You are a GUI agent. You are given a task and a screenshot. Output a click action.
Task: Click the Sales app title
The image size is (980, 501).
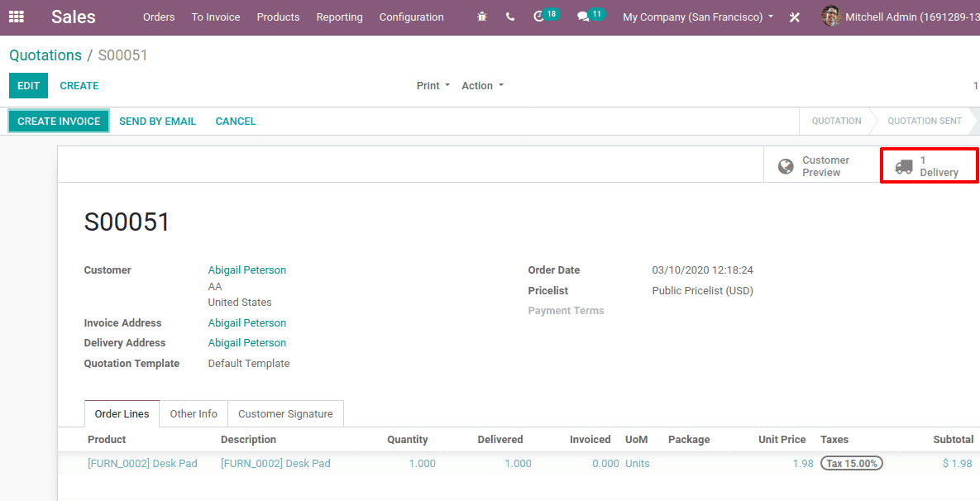click(73, 17)
